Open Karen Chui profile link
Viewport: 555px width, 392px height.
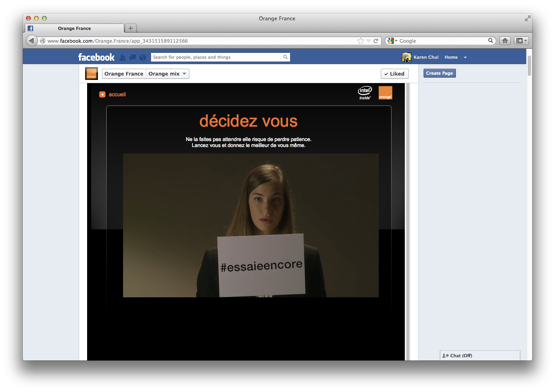(x=426, y=57)
